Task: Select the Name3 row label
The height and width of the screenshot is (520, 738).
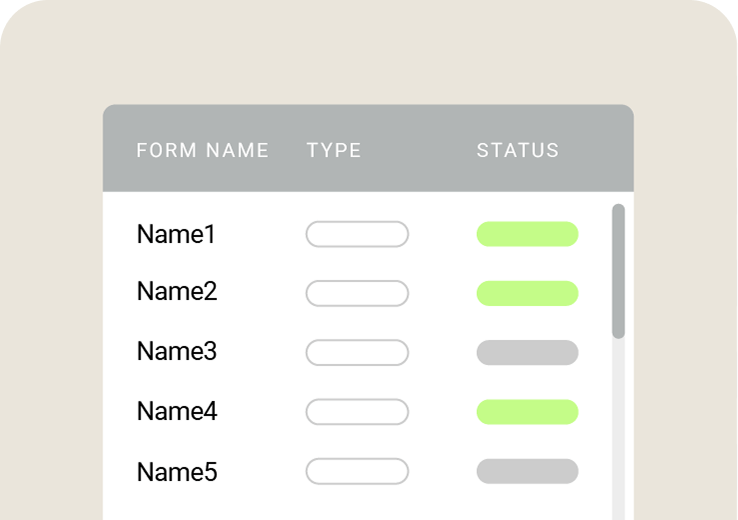Action: tap(177, 352)
